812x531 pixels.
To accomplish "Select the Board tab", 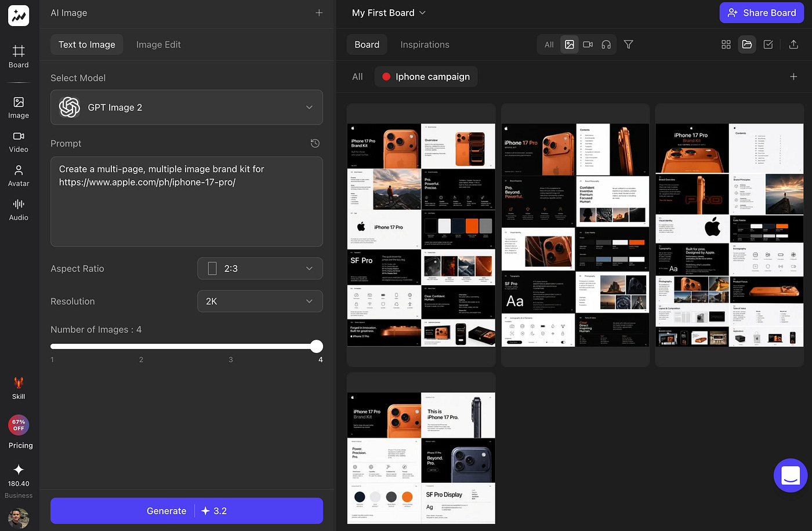I will tap(367, 45).
